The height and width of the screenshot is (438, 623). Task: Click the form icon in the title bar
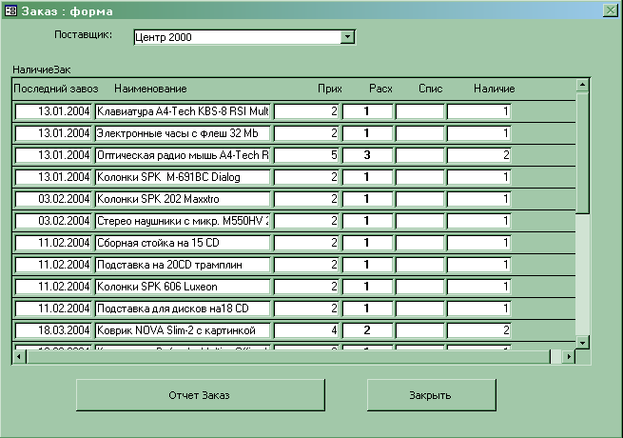coord(10,10)
